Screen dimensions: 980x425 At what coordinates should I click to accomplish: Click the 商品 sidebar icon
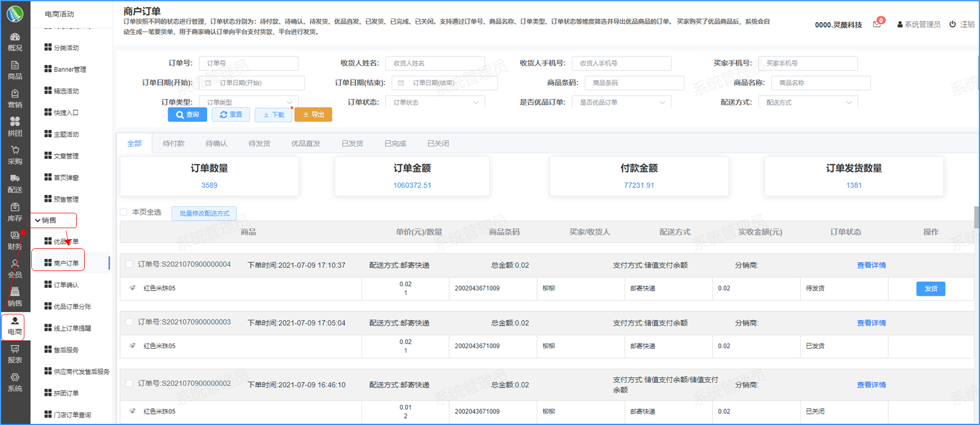(x=15, y=66)
